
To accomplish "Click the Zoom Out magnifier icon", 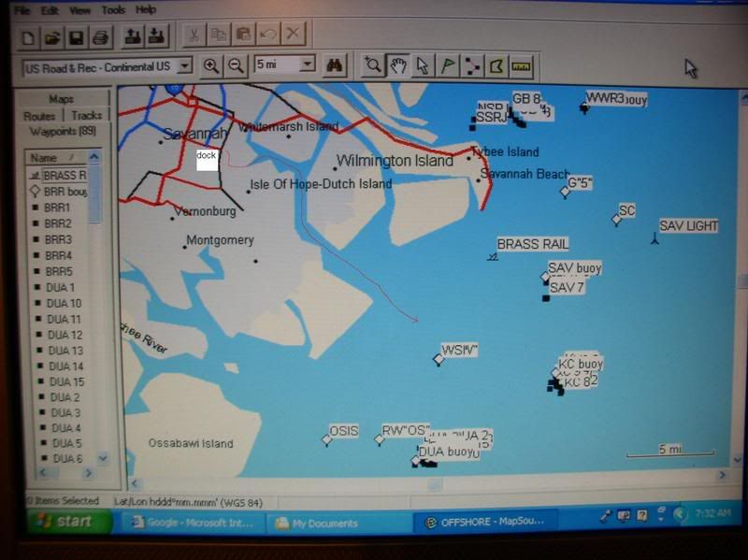I will coord(237,65).
